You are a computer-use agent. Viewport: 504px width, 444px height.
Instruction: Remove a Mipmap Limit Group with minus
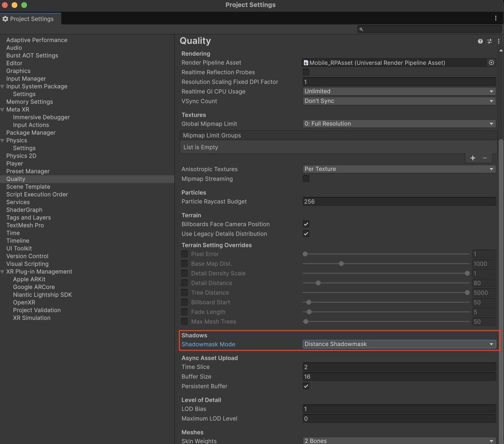pyautogui.click(x=485, y=158)
